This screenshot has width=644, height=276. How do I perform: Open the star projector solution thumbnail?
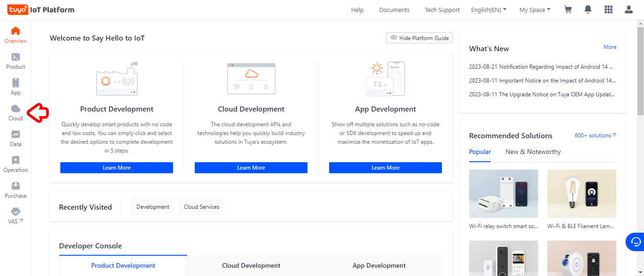click(582, 258)
